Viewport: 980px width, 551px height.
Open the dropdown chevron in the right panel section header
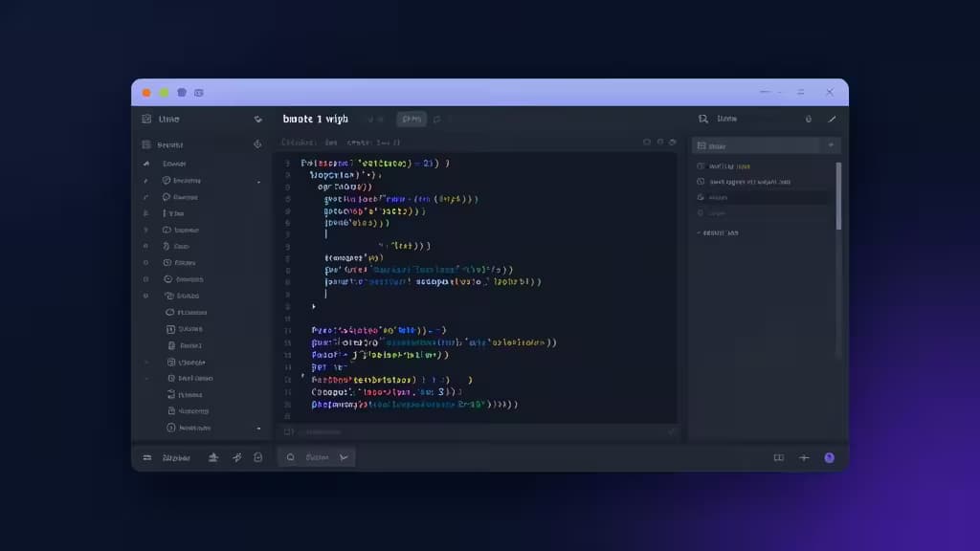(831, 145)
